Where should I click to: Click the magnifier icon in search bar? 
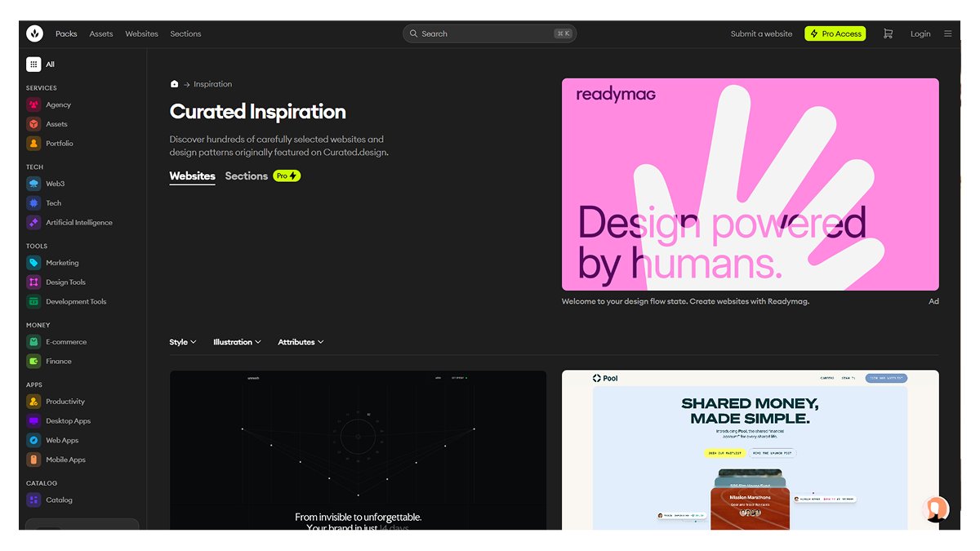[x=414, y=33]
